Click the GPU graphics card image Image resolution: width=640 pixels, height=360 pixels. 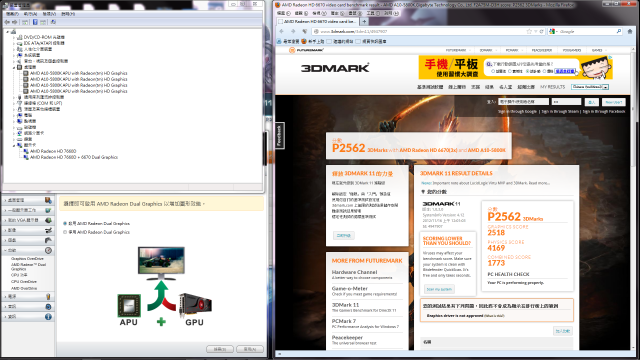coord(195,305)
